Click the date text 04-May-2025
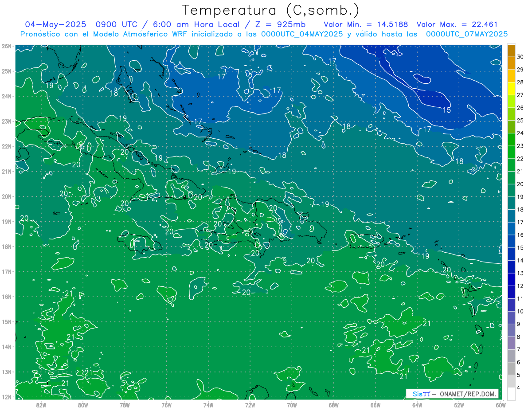532x411 pixels. tap(55, 24)
